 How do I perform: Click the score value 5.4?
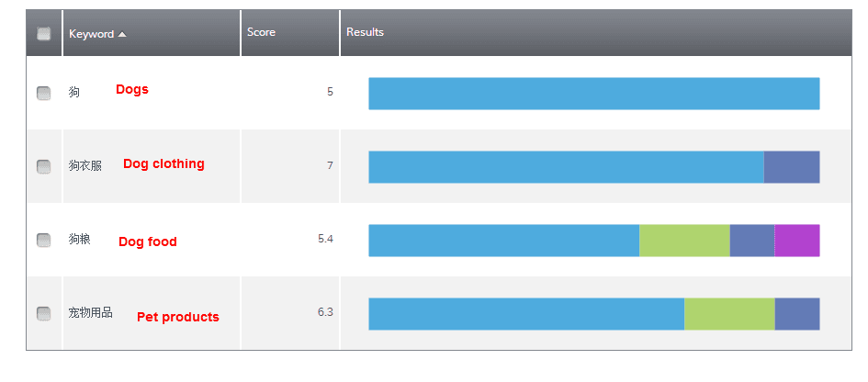324,239
